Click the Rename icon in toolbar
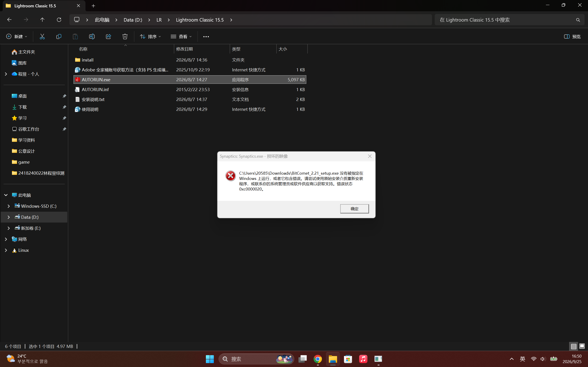Image resolution: width=588 pixels, height=367 pixels. [92, 36]
